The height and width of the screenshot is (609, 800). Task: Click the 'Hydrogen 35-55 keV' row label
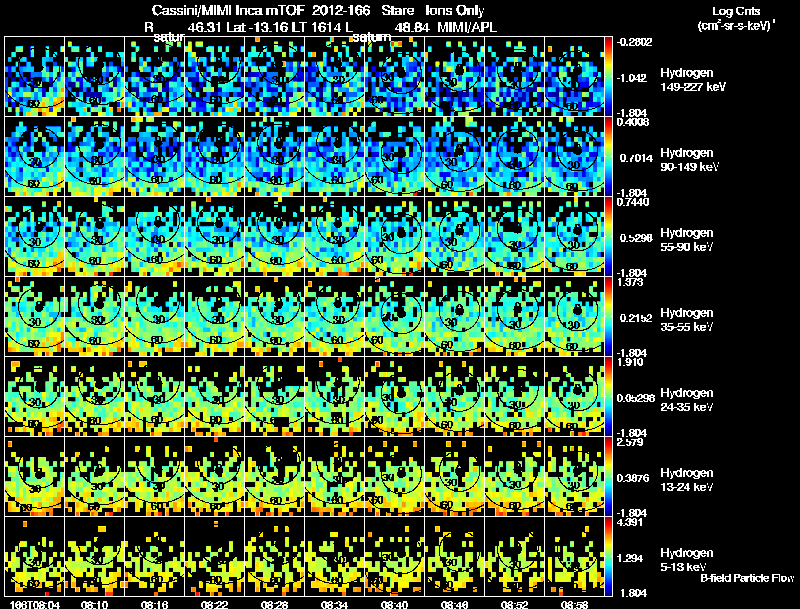pyautogui.click(x=687, y=320)
